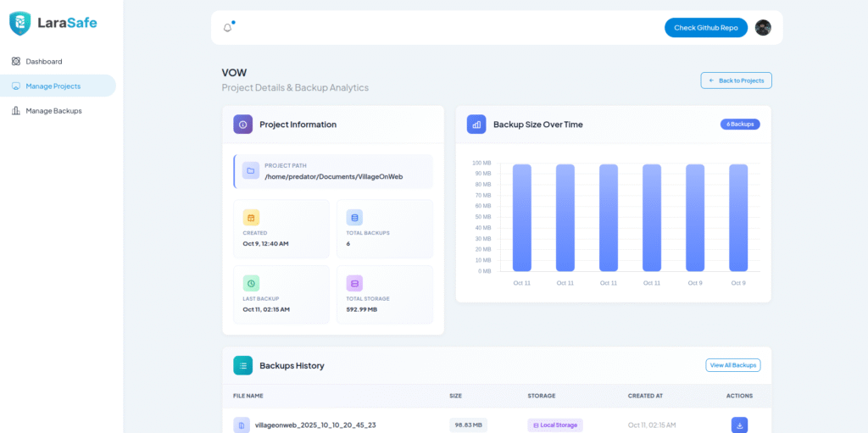Click the first Oct 11 chart bar
Image resolution: width=868 pixels, height=433 pixels.
click(522, 217)
